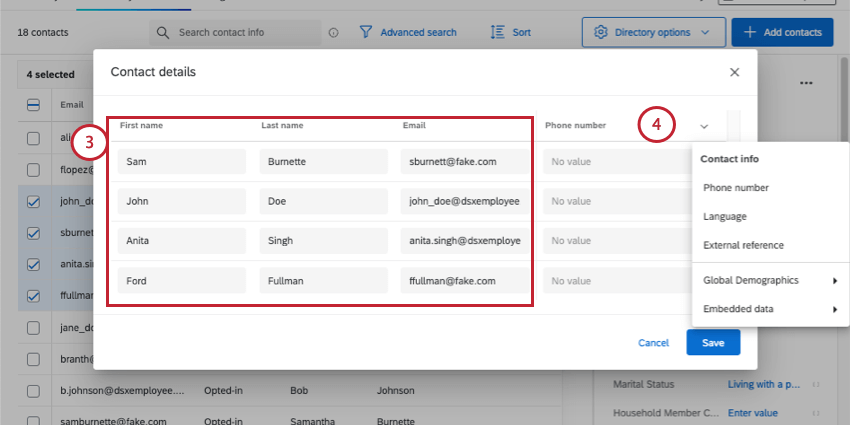
Task: Open the three-dot more options menu
Action: pyautogui.click(x=806, y=83)
